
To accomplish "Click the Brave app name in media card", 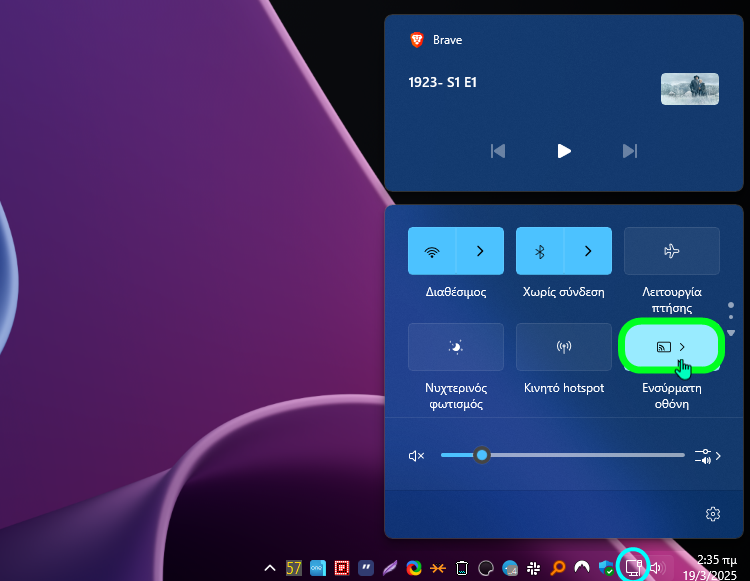I will coord(447,40).
